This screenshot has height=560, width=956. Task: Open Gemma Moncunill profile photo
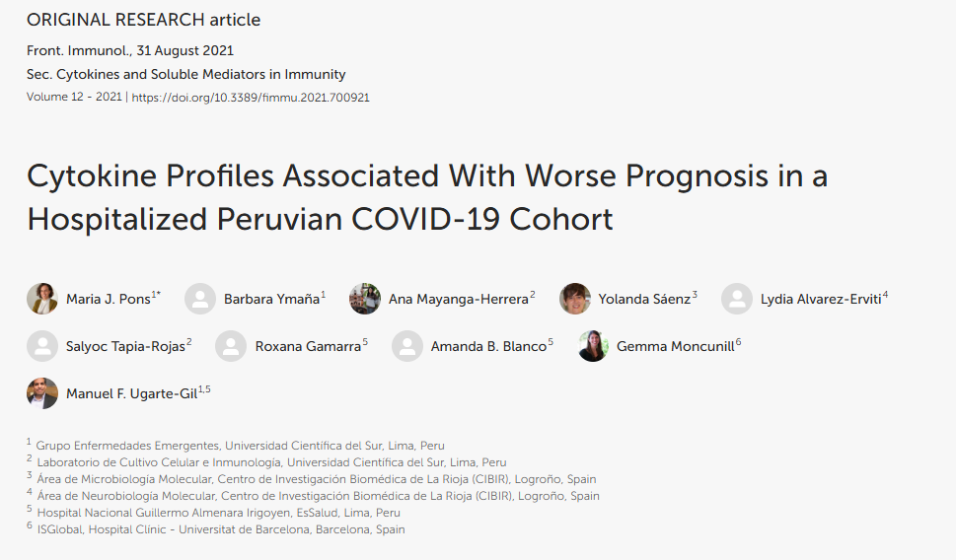(x=593, y=346)
